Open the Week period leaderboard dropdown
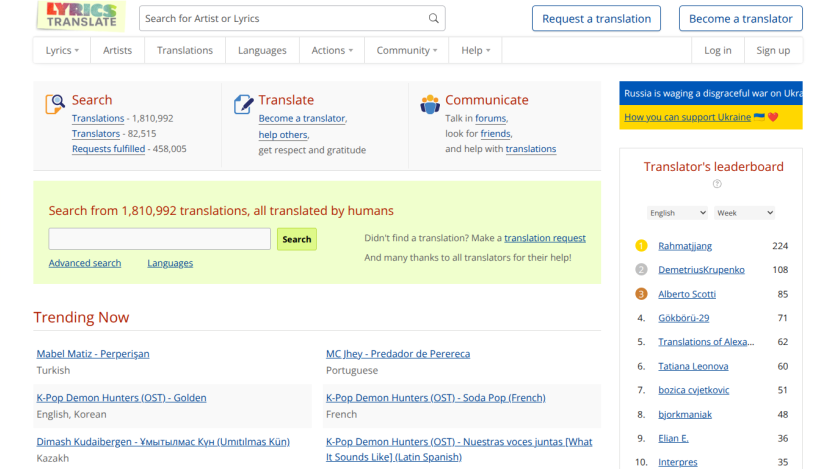 [744, 212]
